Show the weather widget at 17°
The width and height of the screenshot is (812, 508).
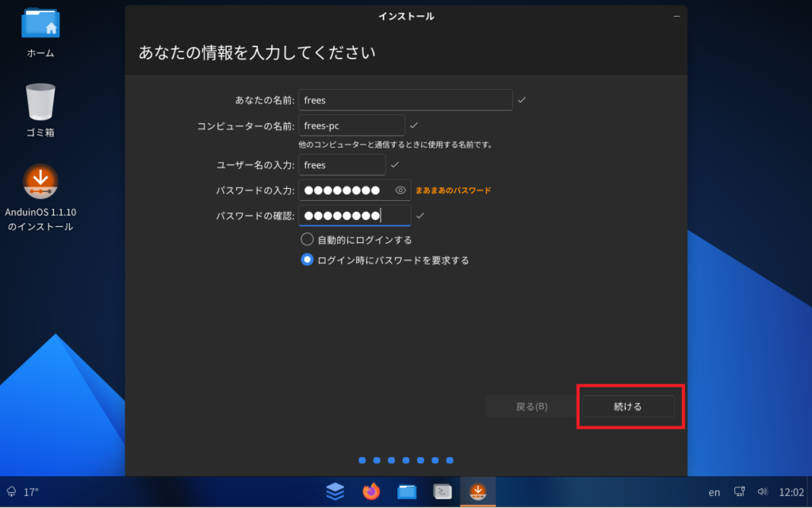point(23,492)
